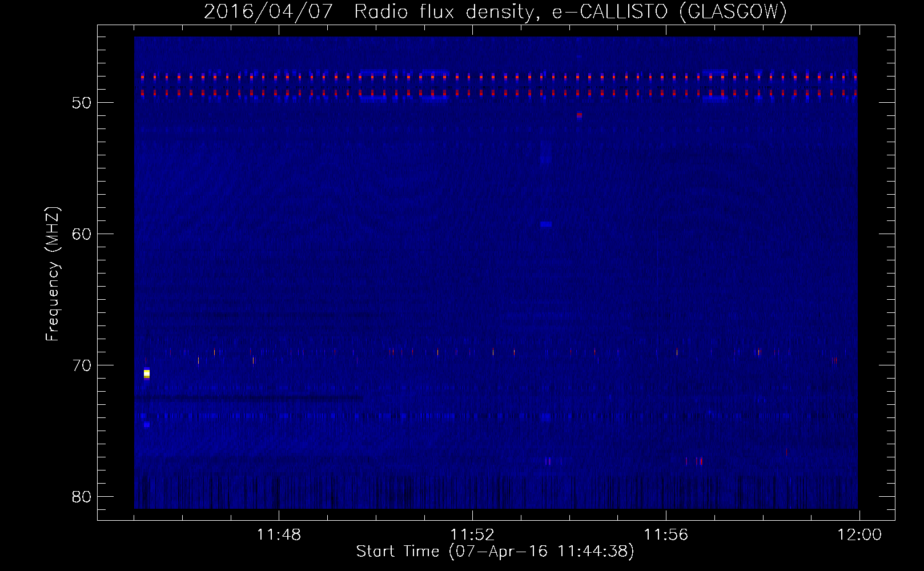
Task: Click the '80' frequency tick label
Action: [x=82, y=497]
